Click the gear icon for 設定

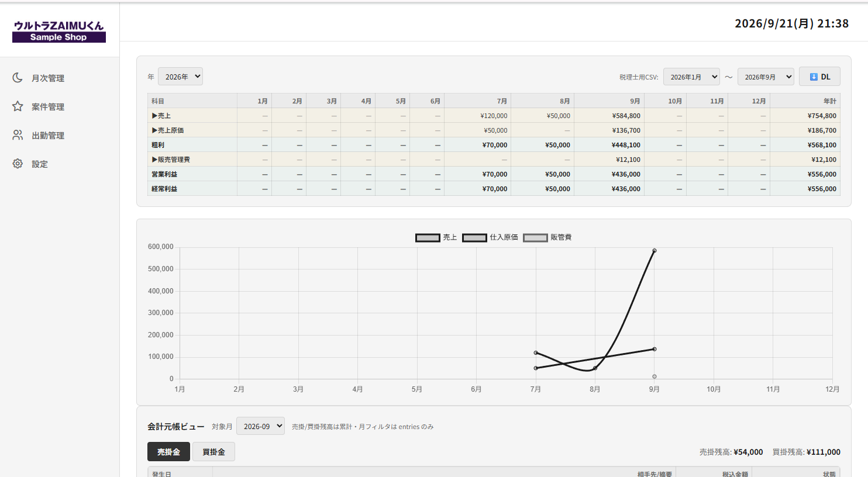tap(18, 164)
